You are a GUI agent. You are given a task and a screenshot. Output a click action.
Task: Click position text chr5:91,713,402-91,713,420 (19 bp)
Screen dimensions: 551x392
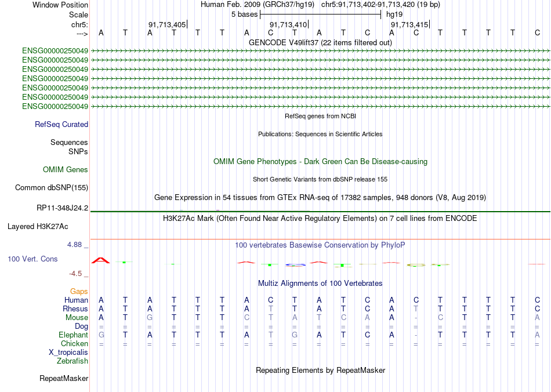[x=380, y=5]
